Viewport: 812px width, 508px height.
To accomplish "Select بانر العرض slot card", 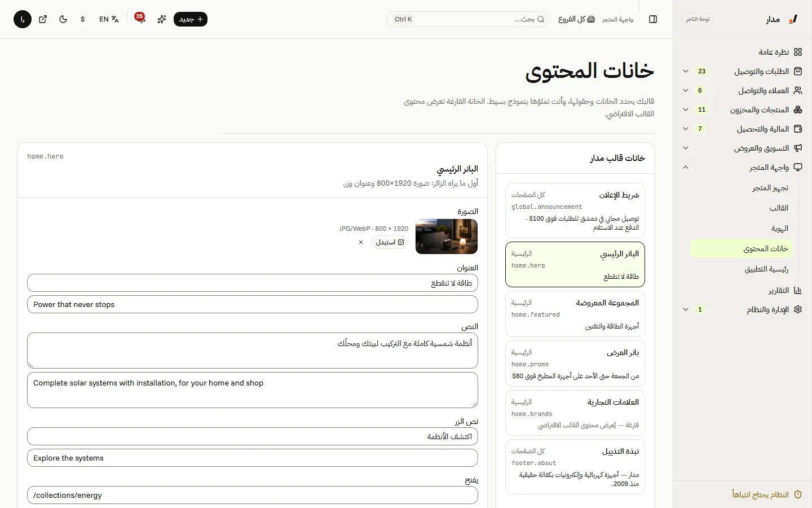I will [x=575, y=364].
